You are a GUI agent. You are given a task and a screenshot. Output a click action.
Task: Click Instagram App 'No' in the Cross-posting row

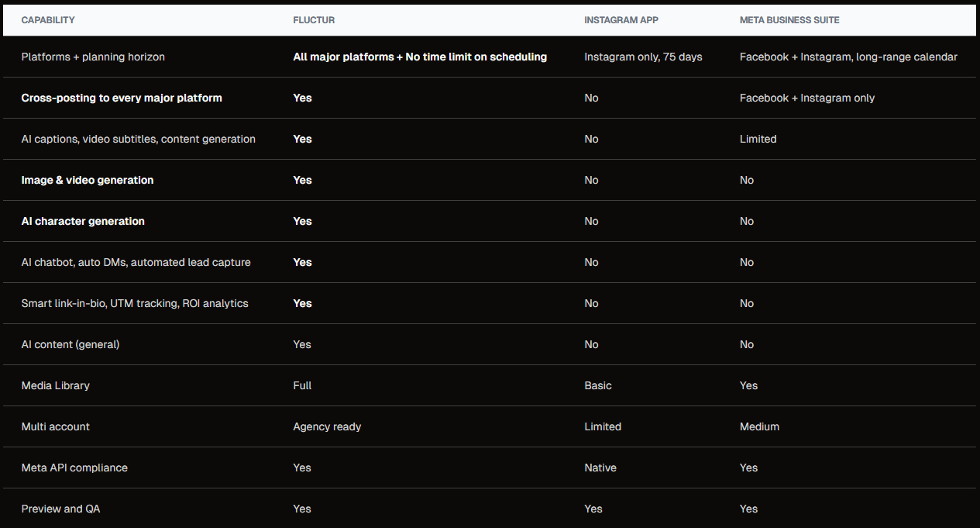pos(591,98)
